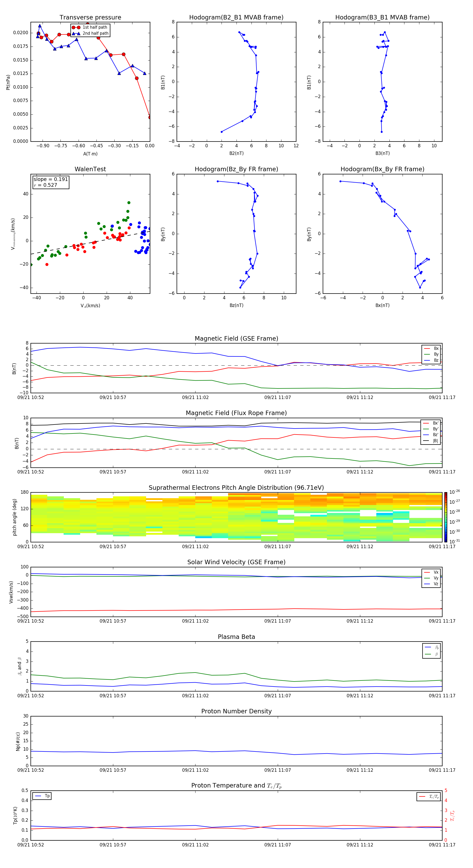The width and height of the screenshot is (473, 868).
Task: Select the "Tp" legend entry
Action: 42,796
